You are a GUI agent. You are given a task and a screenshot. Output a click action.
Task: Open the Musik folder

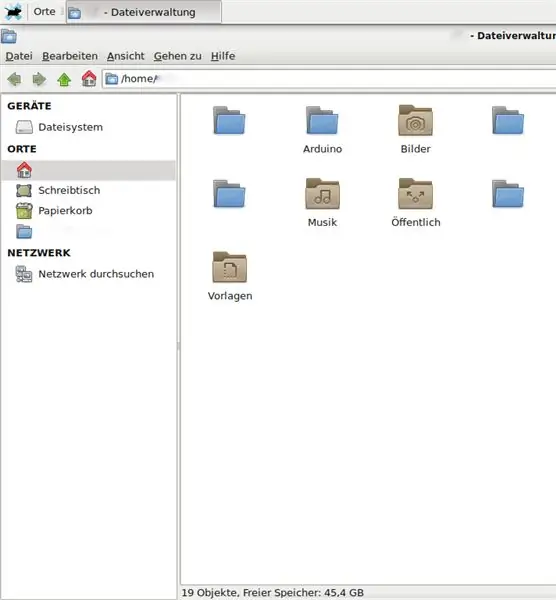(x=322, y=202)
